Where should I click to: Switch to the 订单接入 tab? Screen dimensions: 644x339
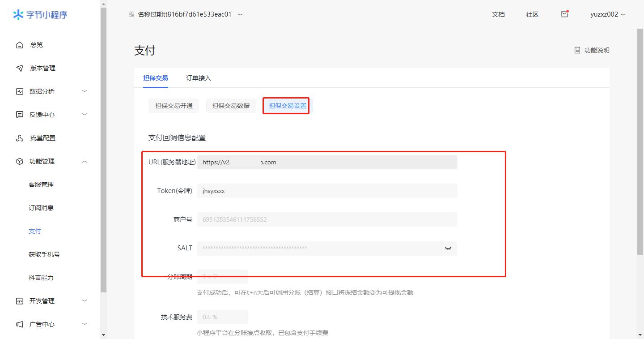coord(199,78)
